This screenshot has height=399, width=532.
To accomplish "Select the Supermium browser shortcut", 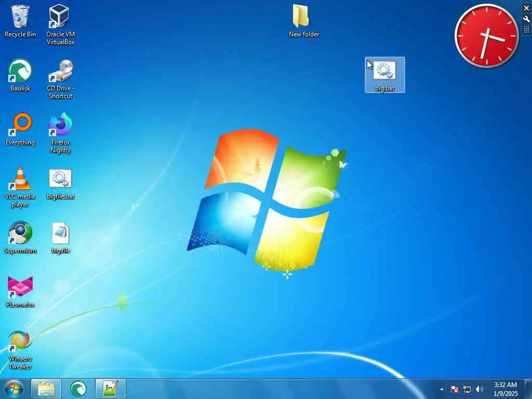I will click(x=20, y=237).
